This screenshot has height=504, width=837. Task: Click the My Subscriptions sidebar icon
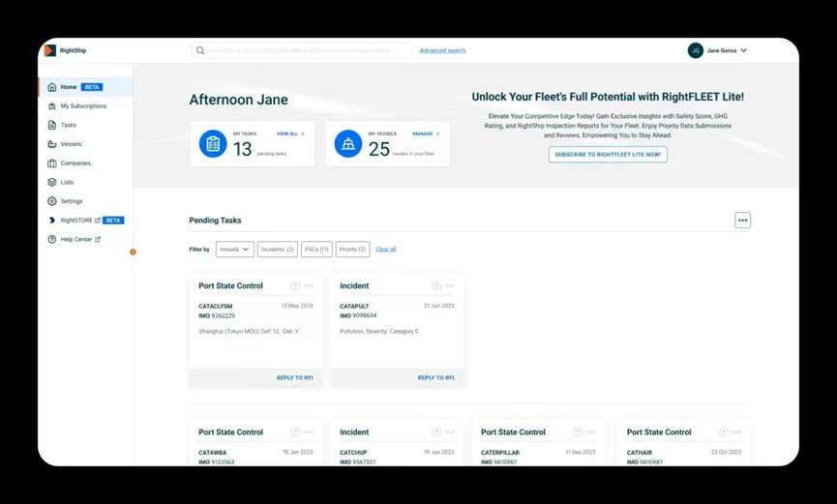[x=52, y=106]
